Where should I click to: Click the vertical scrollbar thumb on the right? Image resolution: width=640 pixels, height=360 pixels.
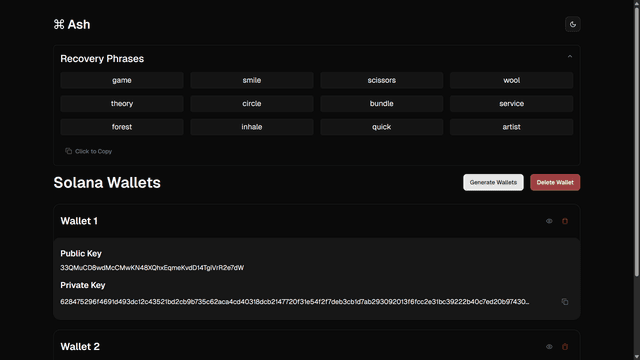click(x=636, y=139)
